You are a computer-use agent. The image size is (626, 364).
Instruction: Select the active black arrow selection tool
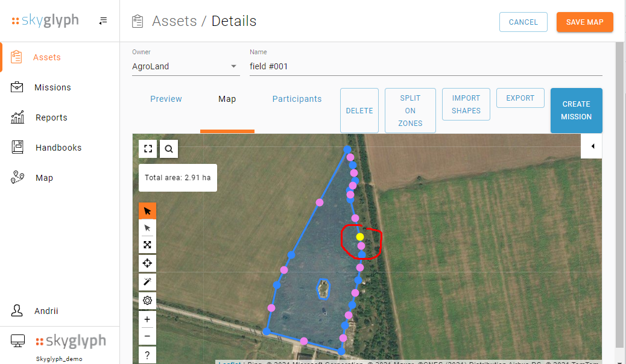click(x=147, y=211)
